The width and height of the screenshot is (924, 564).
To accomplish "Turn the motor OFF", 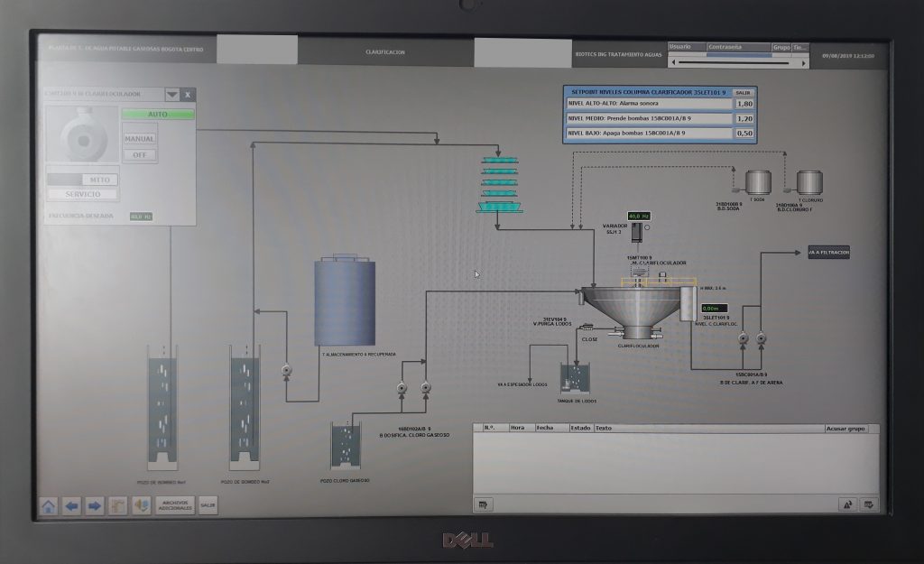I will tap(140, 154).
